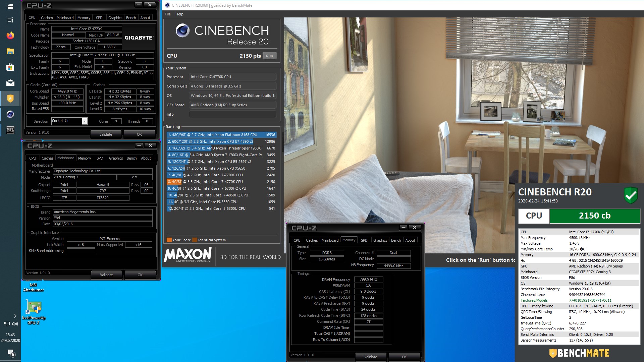Click the Cinebench logo sphere icon

click(182, 31)
